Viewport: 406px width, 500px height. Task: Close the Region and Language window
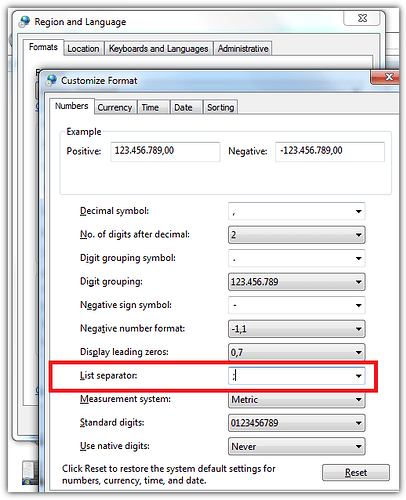click(362, 18)
